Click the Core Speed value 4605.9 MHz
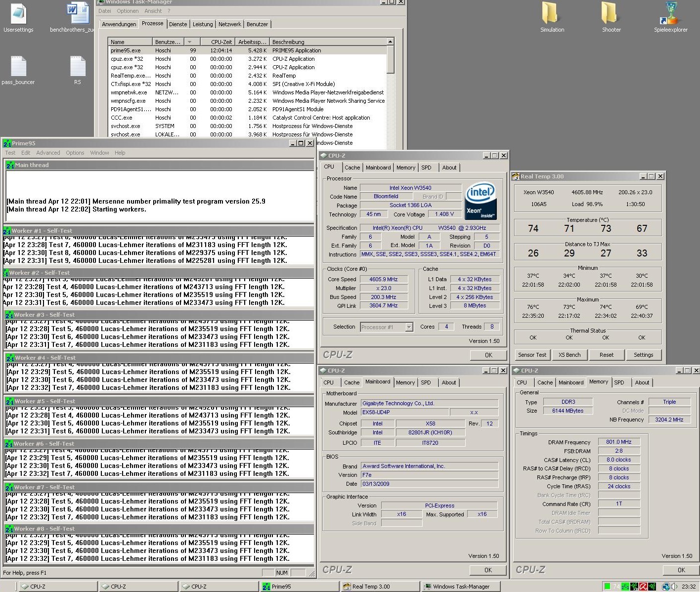Image resolution: width=700 pixels, height=592 pixels. (x=384, y=279)
